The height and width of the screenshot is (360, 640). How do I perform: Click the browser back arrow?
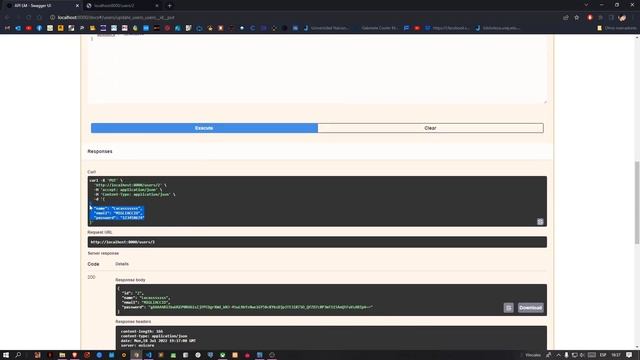[7, 18]
